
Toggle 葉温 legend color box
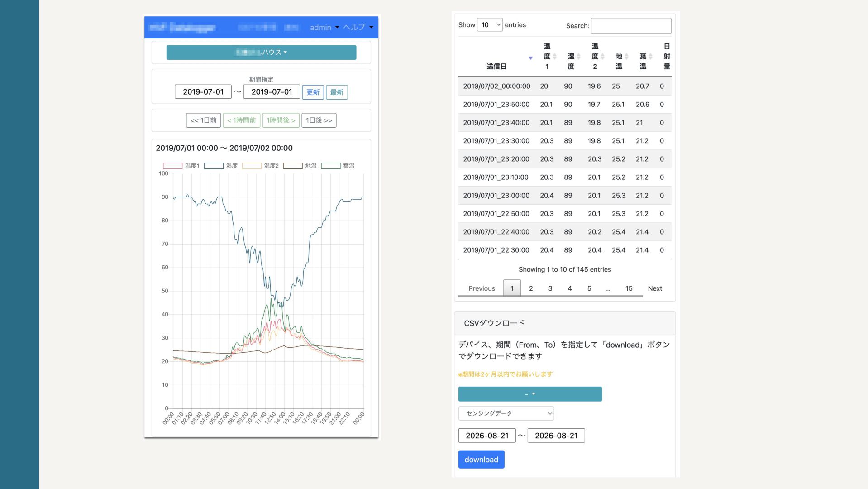click(x=330, y=166)
